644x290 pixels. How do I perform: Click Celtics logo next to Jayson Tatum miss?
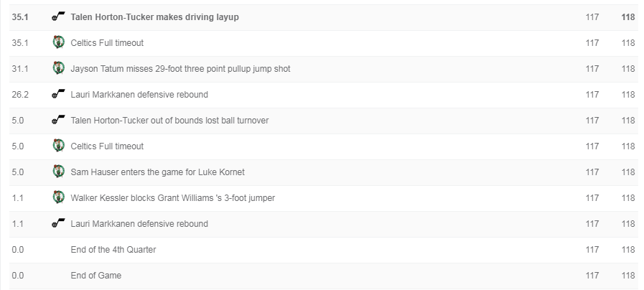[x=59, y=68]
